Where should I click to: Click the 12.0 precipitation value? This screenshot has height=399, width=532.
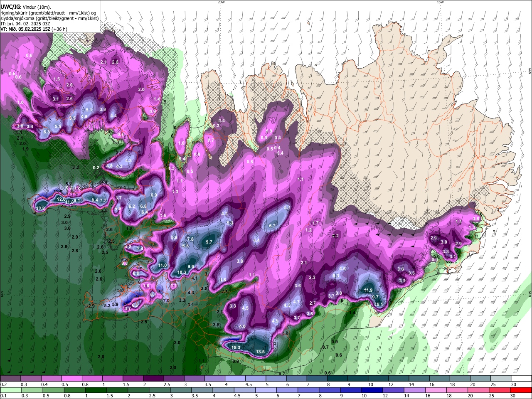61,199
